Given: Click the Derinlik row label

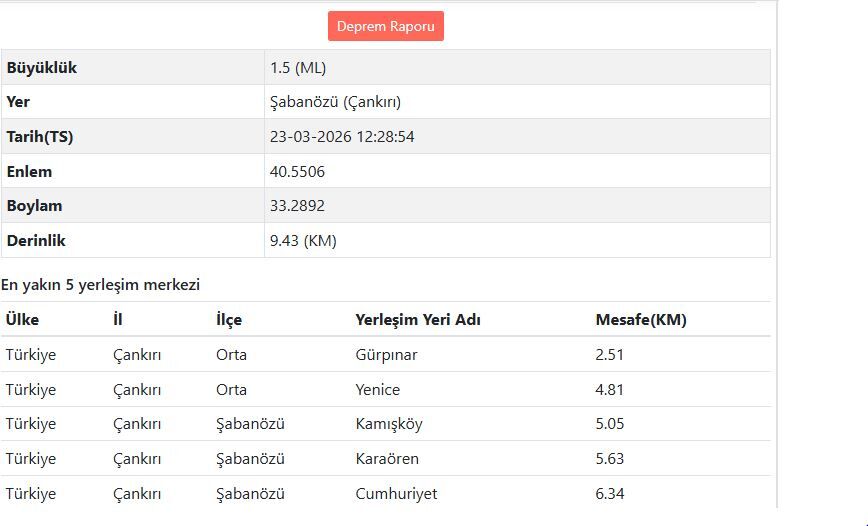Looking at the screenshot, I should pos(36,241).
